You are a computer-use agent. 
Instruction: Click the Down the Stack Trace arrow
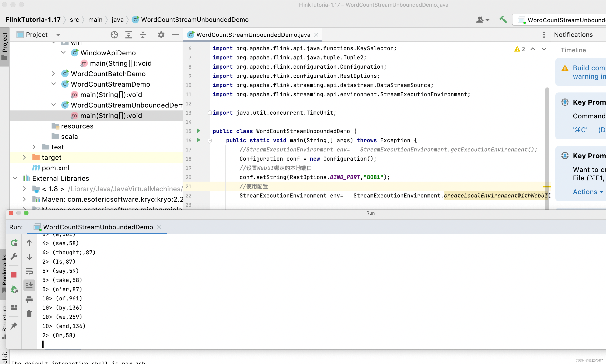[30, 257]
